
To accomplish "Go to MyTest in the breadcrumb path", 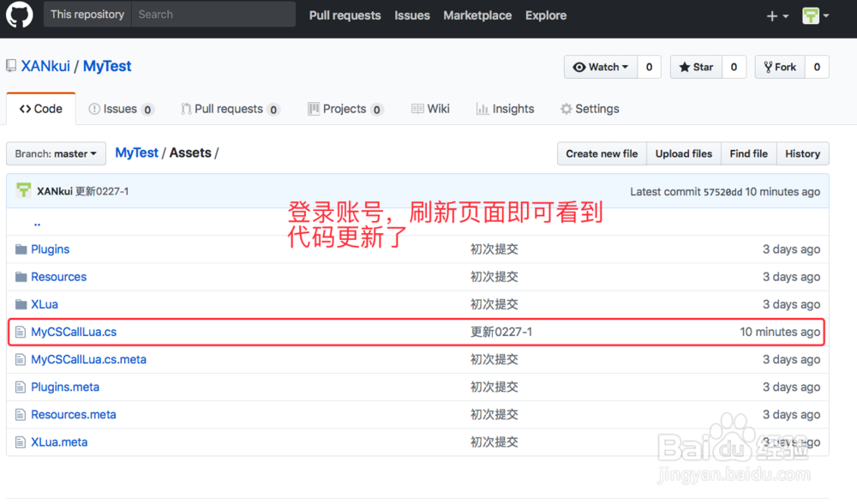I will click(x=136, y=153).
